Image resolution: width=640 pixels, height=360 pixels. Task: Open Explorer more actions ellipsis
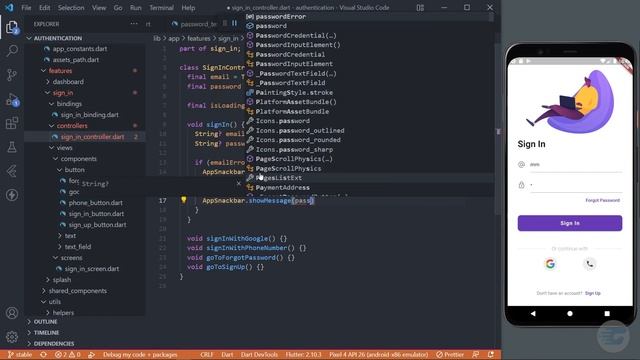tap(134, 24)
